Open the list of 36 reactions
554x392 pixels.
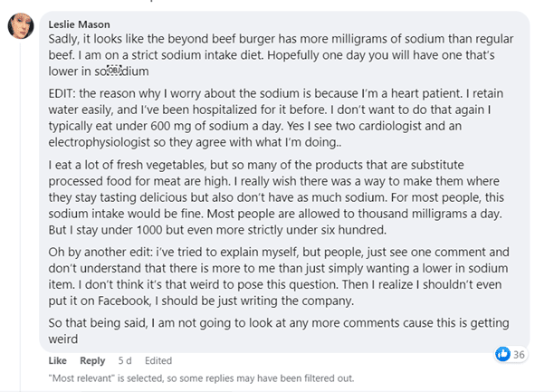[x=519, y=354]
